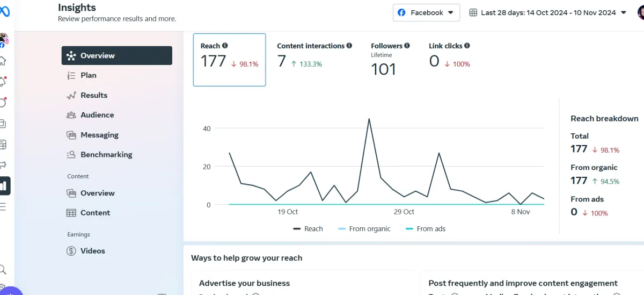Click the highest reach peak on the chart
The height and width of the screenshot is (295, 644).
pos(369,119)
